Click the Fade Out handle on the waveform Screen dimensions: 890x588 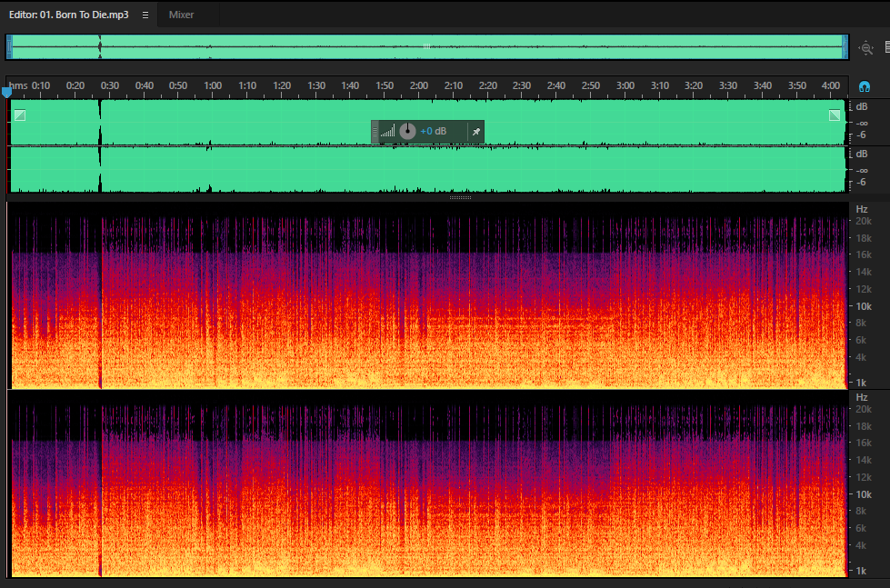835,115
